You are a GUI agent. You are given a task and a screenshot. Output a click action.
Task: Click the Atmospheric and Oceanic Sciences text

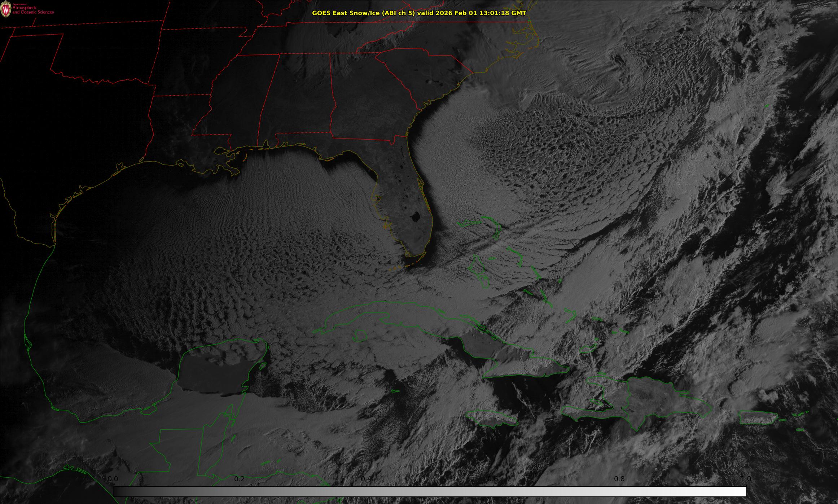[33, 10]
